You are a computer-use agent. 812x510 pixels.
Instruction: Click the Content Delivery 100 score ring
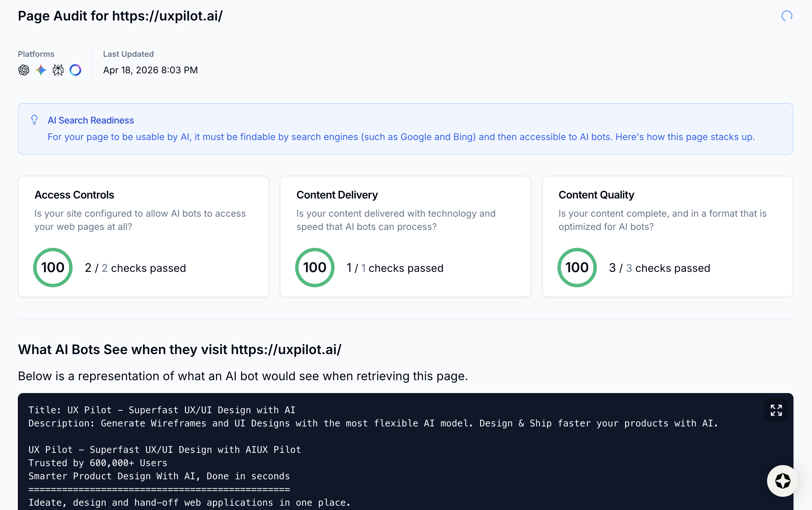[314, 268]
